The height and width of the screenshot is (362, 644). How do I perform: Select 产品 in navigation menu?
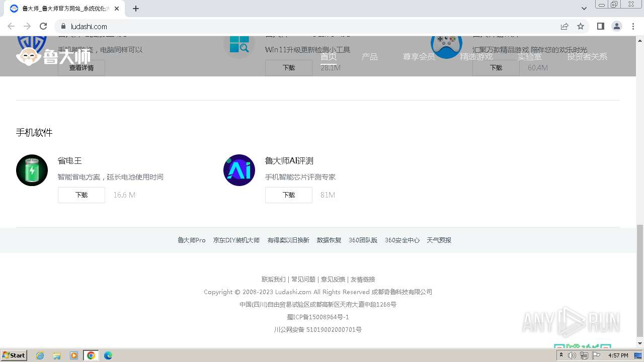click(x=369, y=57)
